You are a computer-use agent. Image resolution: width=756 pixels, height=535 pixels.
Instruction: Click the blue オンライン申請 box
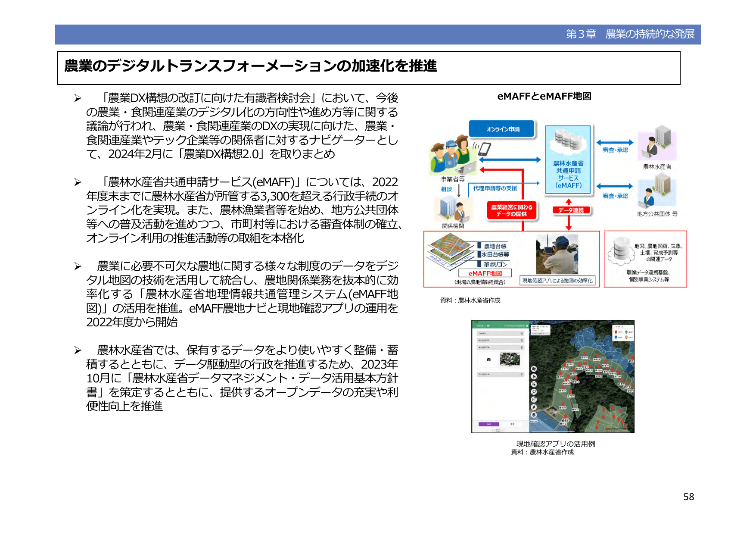click(x=502, y=129)
